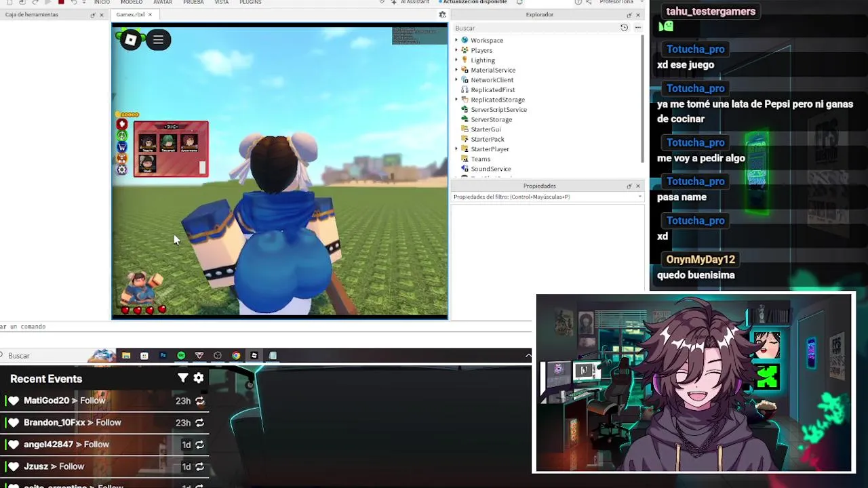Open Recent Events settings gear
This screenshot has width=868, height=488.
click(x=199, y=378)
